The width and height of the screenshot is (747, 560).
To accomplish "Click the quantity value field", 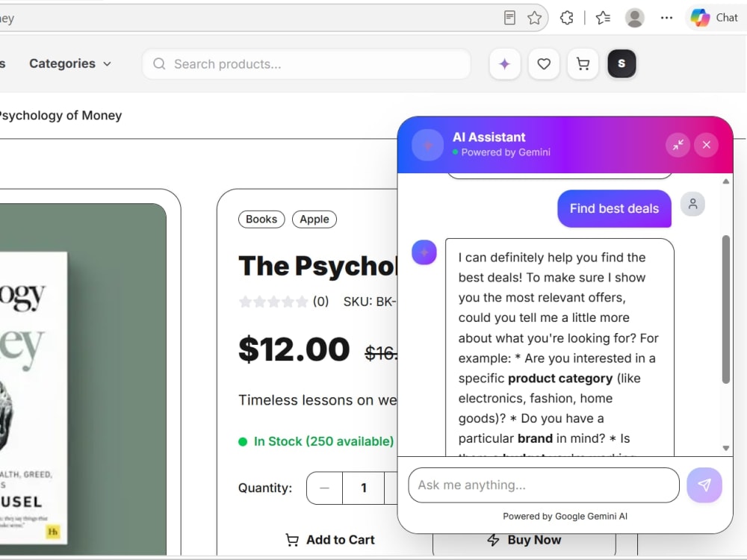I will [364, 488].
